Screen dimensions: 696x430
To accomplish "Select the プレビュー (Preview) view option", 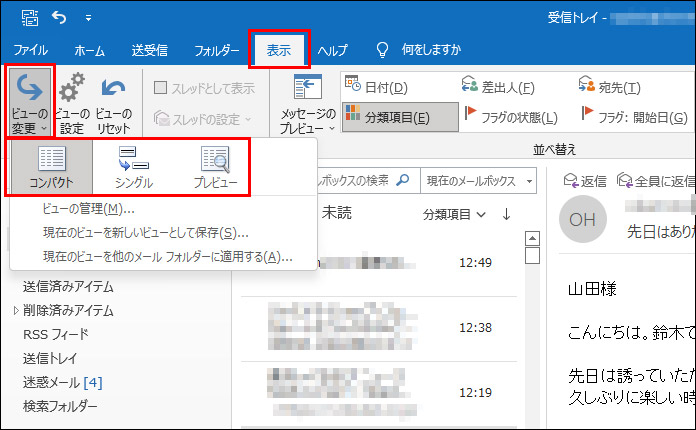I will 215,167.
